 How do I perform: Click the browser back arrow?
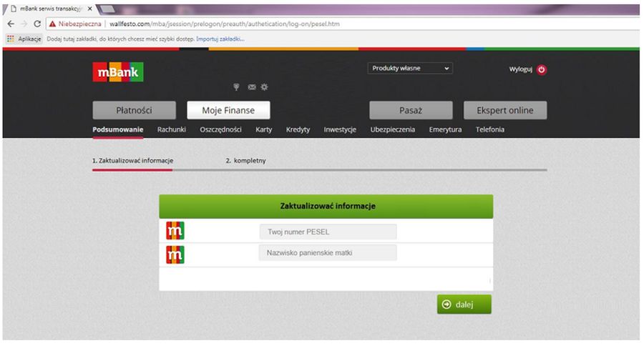[11, 24]
